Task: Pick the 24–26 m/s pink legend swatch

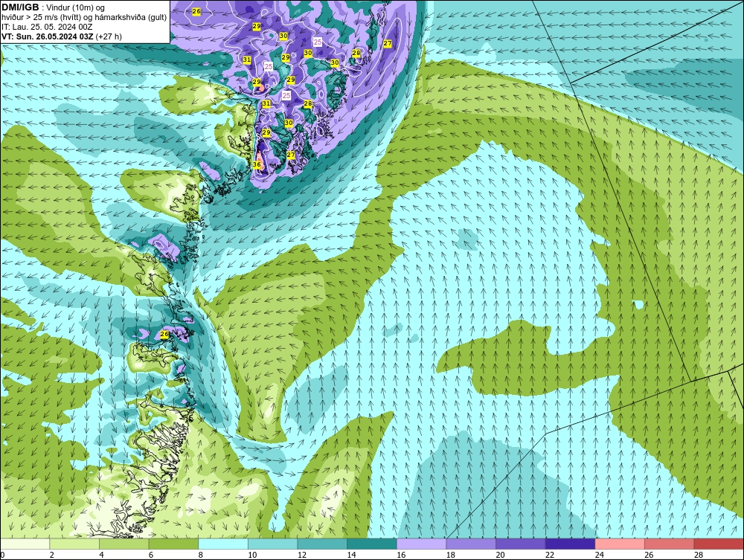Action: pyautogui.click(x=620, y=544)
